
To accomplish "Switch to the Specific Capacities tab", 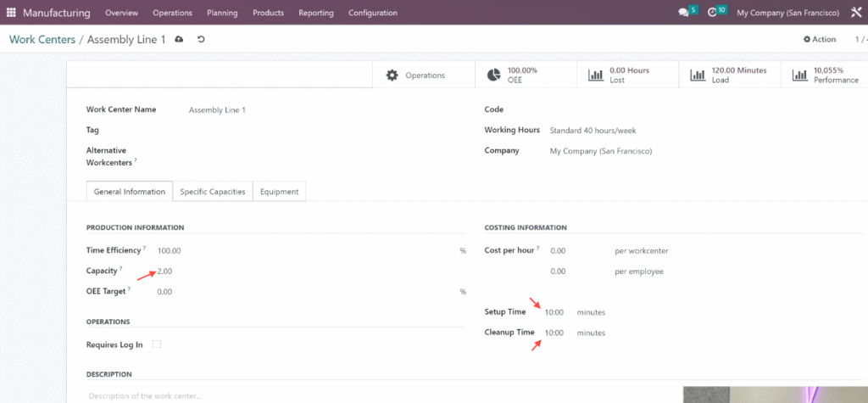I will 213,191.
